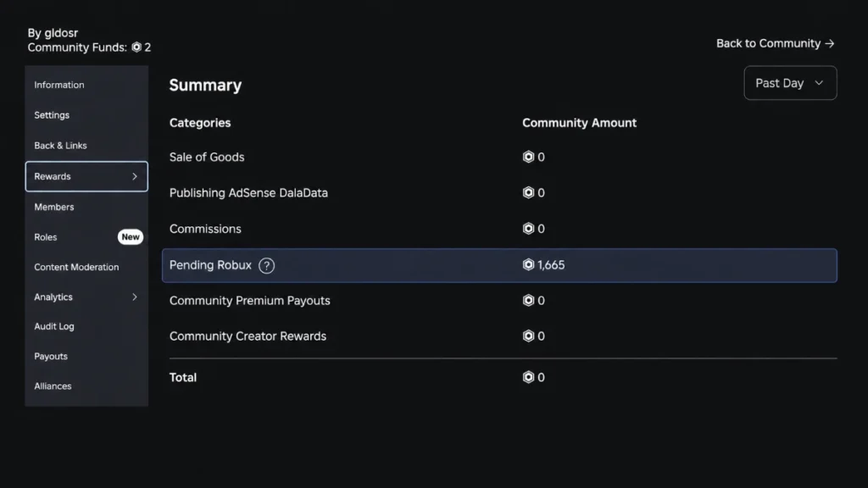Open the Roles sidebar section

point(86,237)
